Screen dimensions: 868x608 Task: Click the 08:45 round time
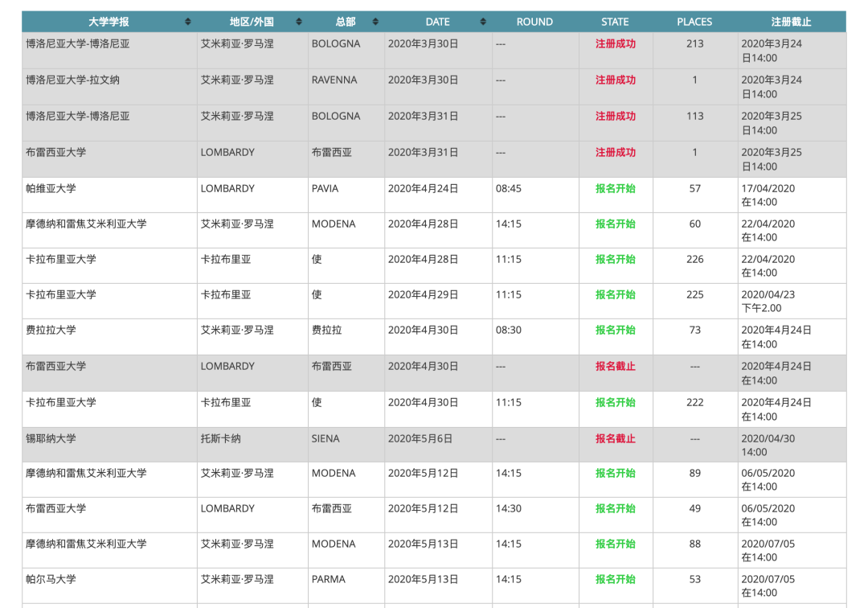pyautogui.click(x=508, y=188)
